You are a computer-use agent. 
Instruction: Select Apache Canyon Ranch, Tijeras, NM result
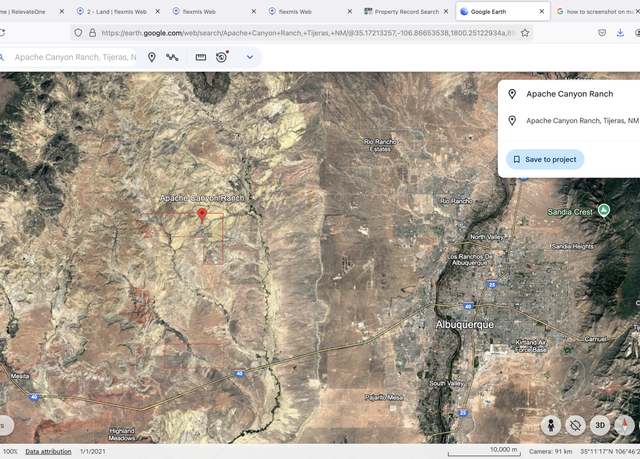582,121
